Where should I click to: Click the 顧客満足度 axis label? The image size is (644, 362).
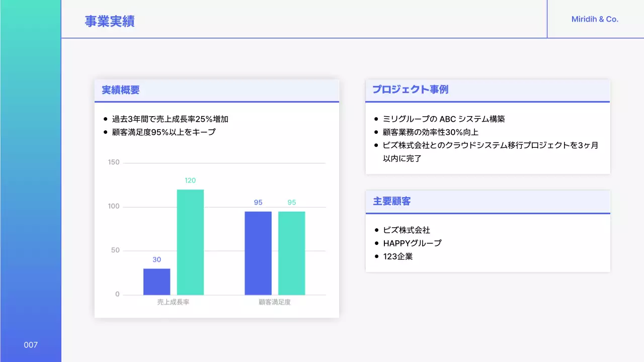click(274, 302)
